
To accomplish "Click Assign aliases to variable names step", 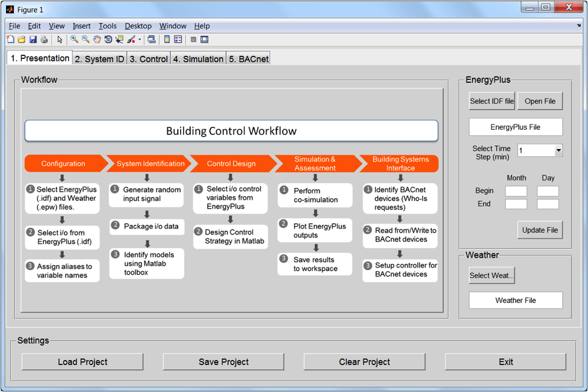I will click(x=62, y=271).
